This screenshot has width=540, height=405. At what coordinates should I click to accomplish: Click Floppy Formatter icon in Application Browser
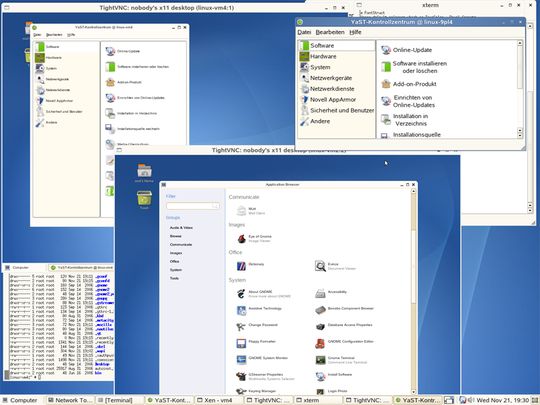241,343
